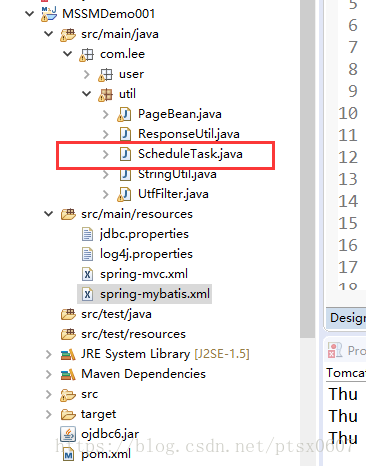Screen dimensions: 366x466
Task: Select the MSSMDemo001 project name
Action: coord(109,14)
